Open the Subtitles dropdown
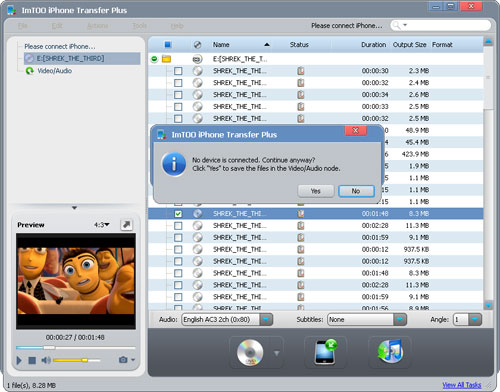 [400, 320]
